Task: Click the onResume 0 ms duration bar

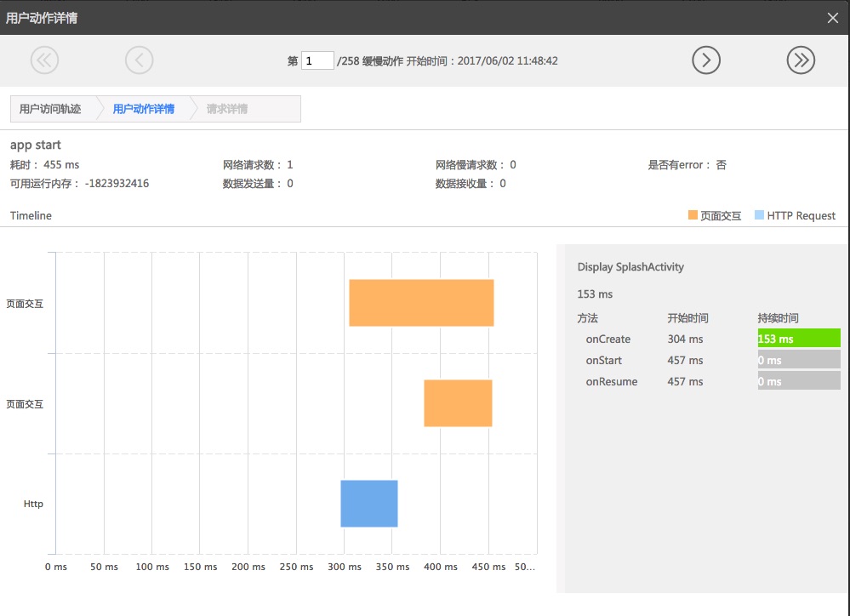Action: (x=799, y=380)
